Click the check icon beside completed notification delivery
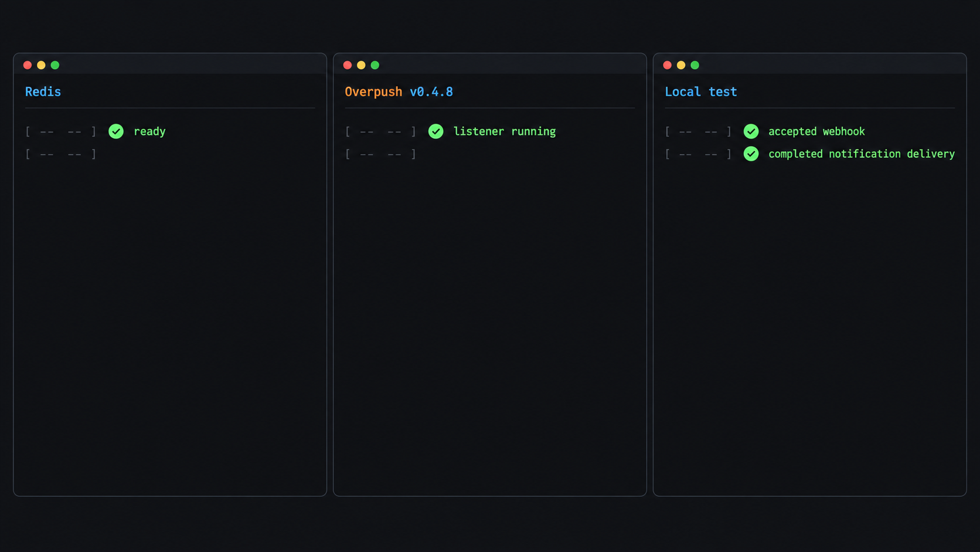This screenshot has width=980, height=552. [751, 154]
